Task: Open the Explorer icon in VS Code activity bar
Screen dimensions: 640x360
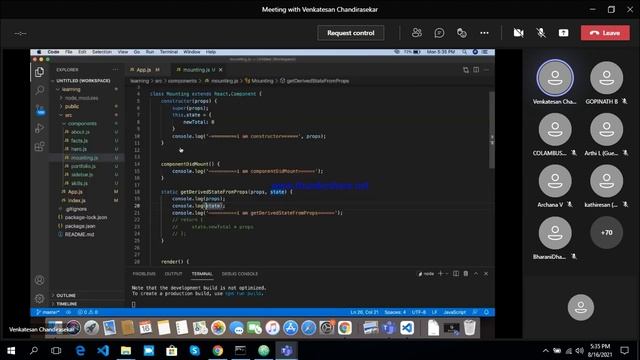Action: [40, 72]
